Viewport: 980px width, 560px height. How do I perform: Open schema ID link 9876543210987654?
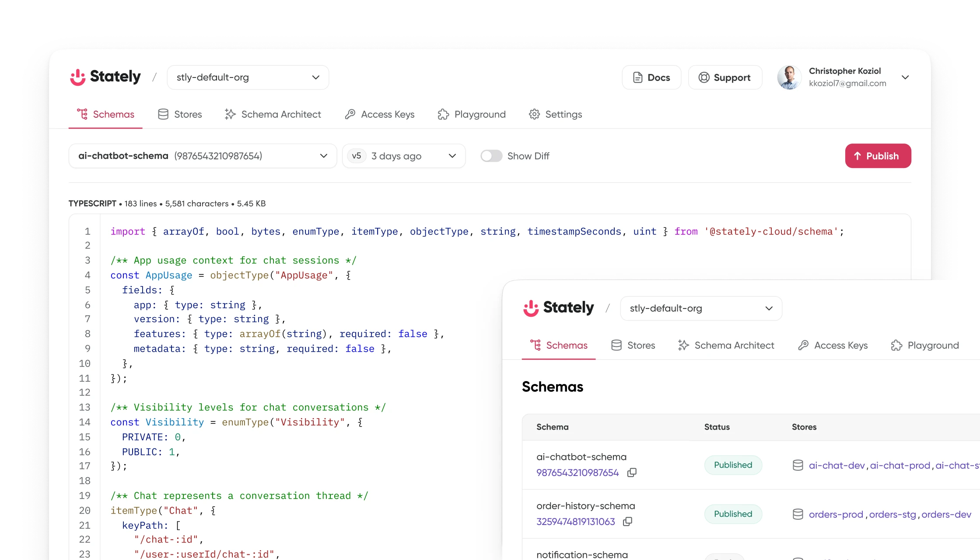pyautogui.click(x=577, y=472)
